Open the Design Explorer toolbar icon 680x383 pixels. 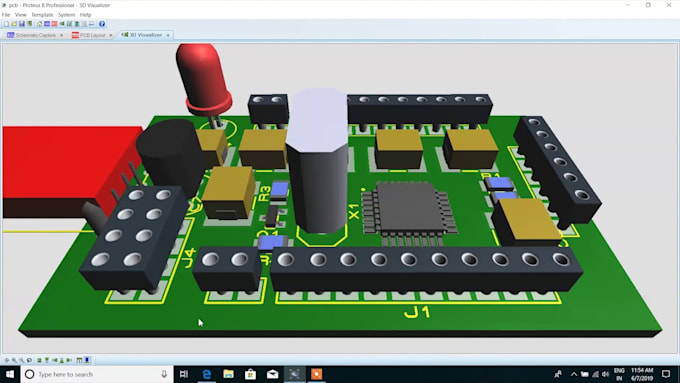coord(77,24)
